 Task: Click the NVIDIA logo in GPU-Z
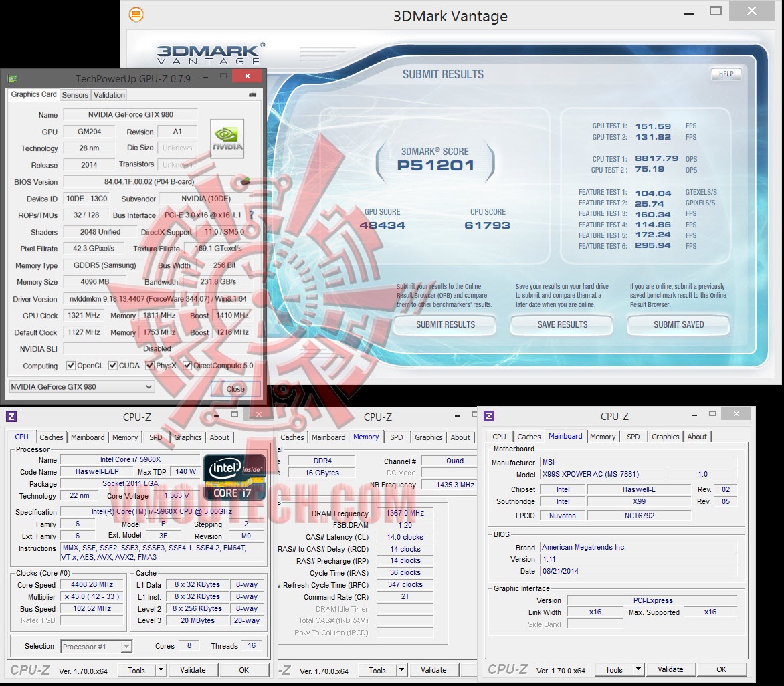[227, 138]
